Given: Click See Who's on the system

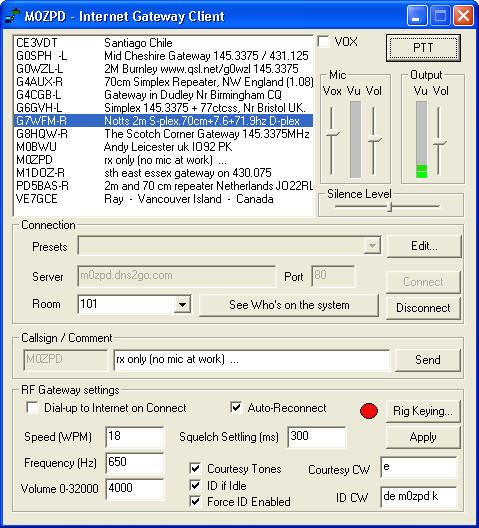Looking at the screenshot, I should 289,305.
